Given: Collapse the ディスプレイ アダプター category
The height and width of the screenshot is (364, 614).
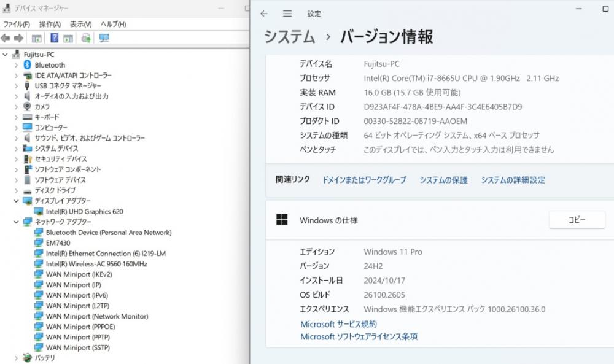Looking at the screenshot, I should click(x=16, y=201).
